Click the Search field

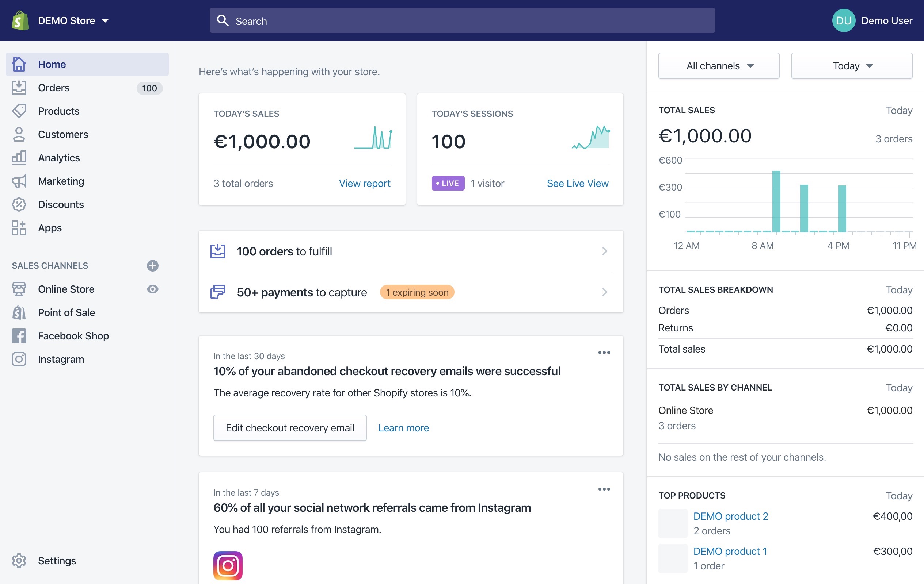462,21
